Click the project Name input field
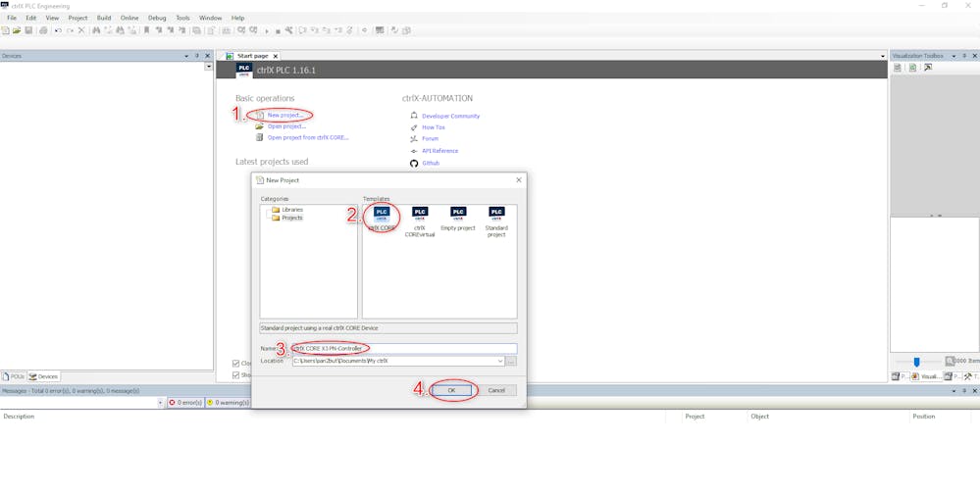Image resolution: width=980 pixels, height=493 pixels. point(404,348)
